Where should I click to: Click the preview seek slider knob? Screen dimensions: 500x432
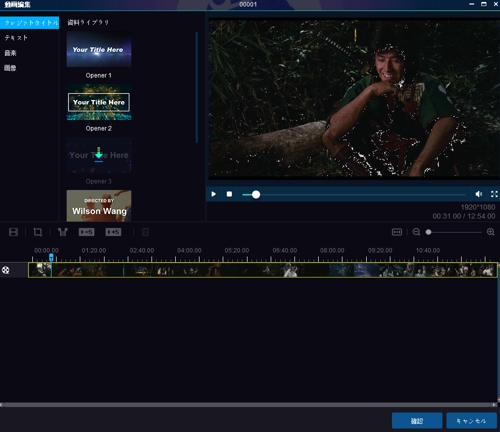pyautogui.click(x=256, y=194)
